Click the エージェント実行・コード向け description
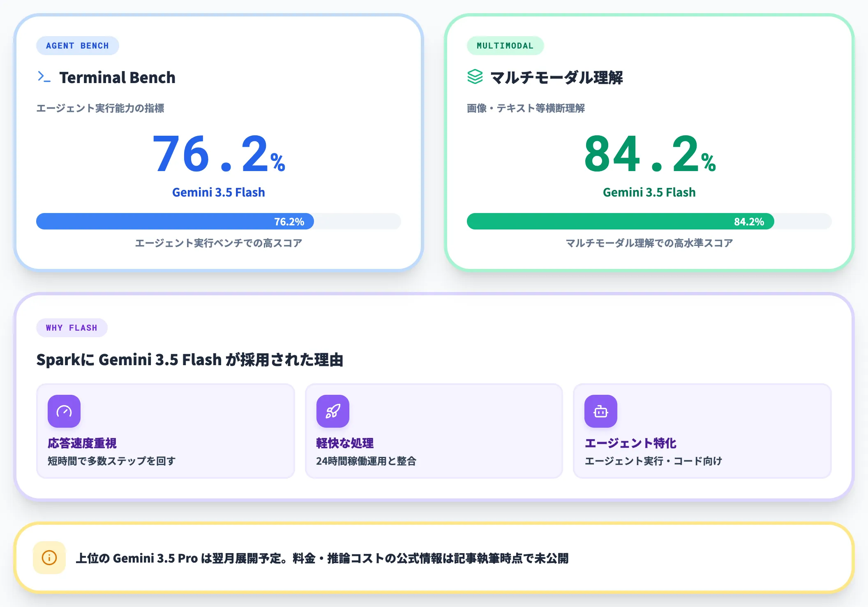Viewport: 868px width, 607px height. click(653, 461)
